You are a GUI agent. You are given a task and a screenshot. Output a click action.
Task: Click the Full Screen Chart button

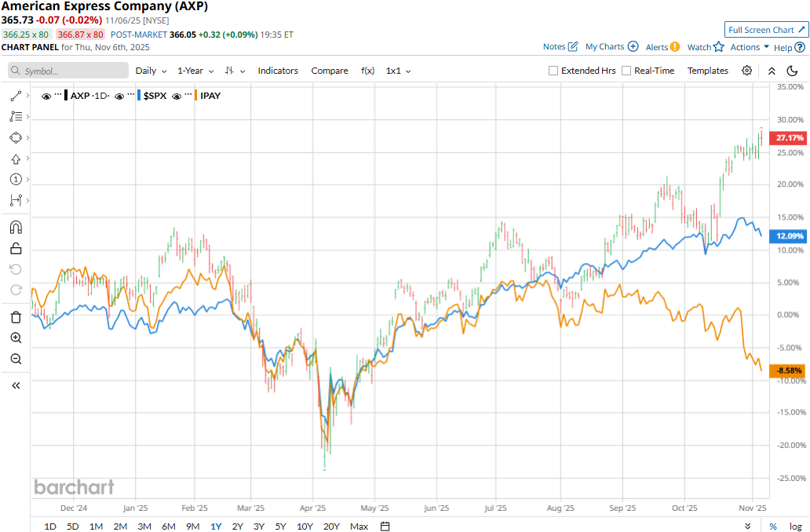point(765,30)
